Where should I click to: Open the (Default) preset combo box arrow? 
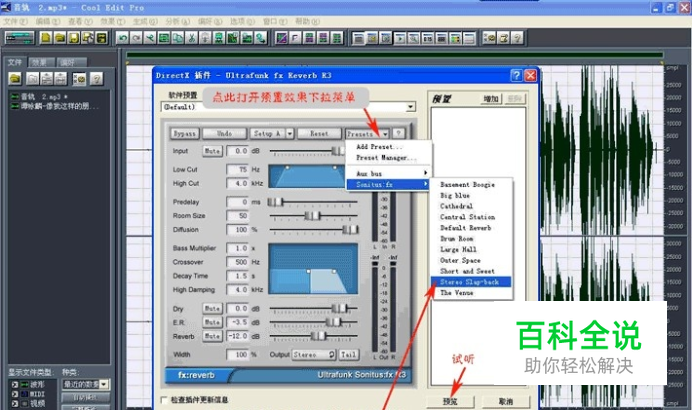pos(410,107)
